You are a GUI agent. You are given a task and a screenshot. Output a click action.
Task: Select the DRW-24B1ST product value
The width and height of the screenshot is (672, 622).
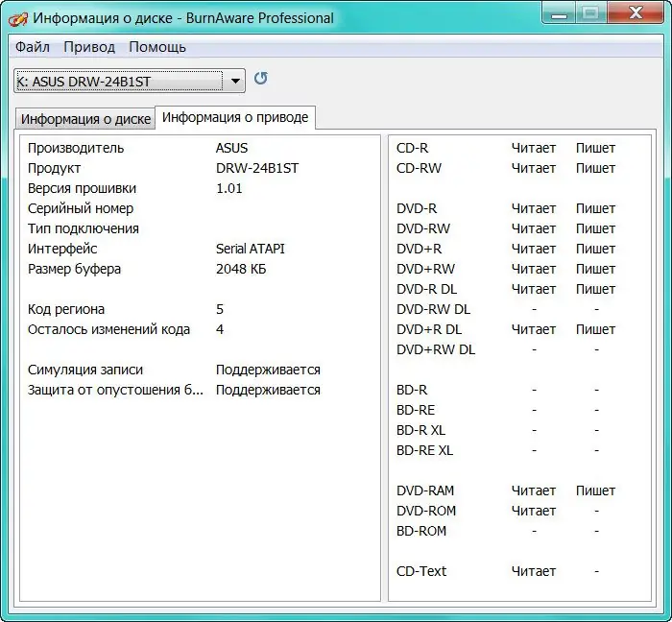pyautogui.click(x=257, y=168)
